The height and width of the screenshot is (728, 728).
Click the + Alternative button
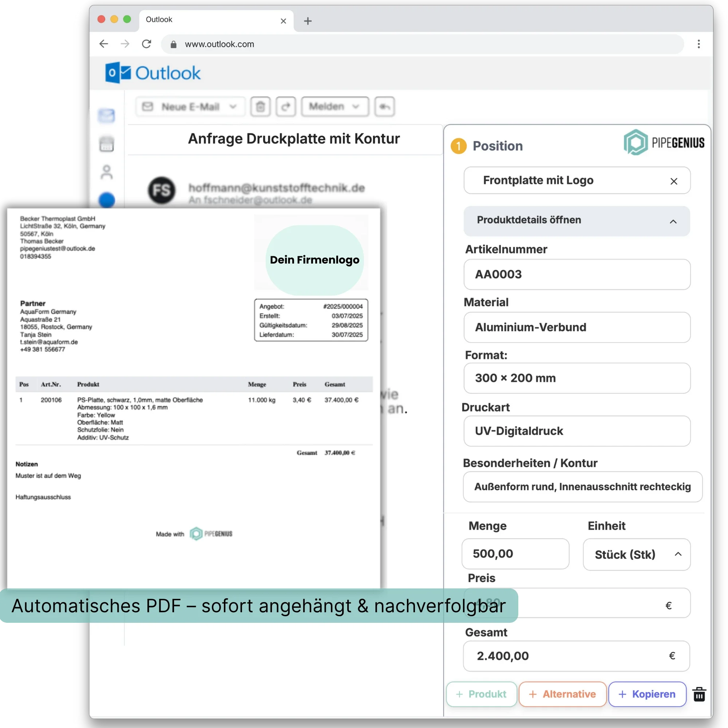(x=562, y=694)
